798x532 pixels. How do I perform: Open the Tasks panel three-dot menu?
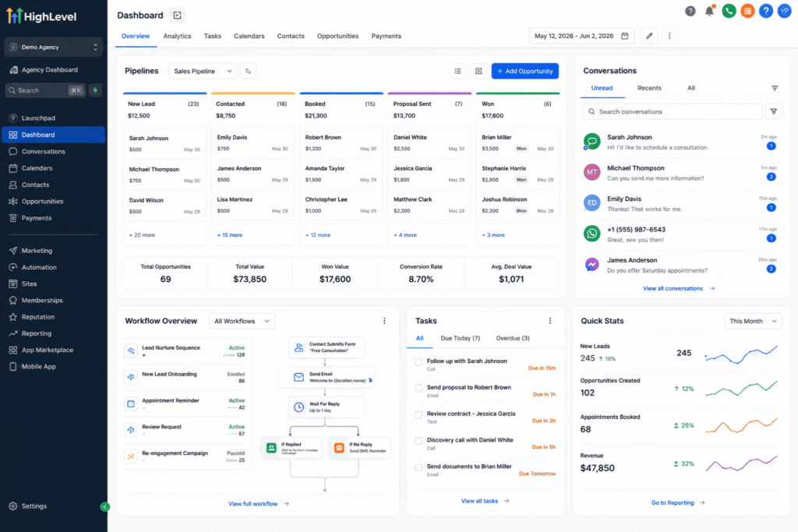pyautogui.click(x=549, y=321)
